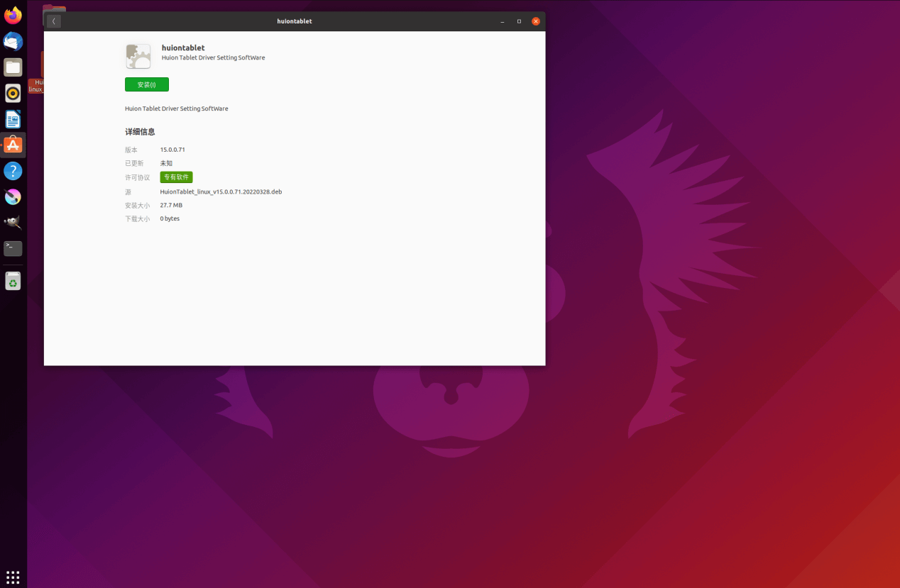Click the 专有软件 license badge
Screen dimensions: 900x588
click(x=176, y=177)
